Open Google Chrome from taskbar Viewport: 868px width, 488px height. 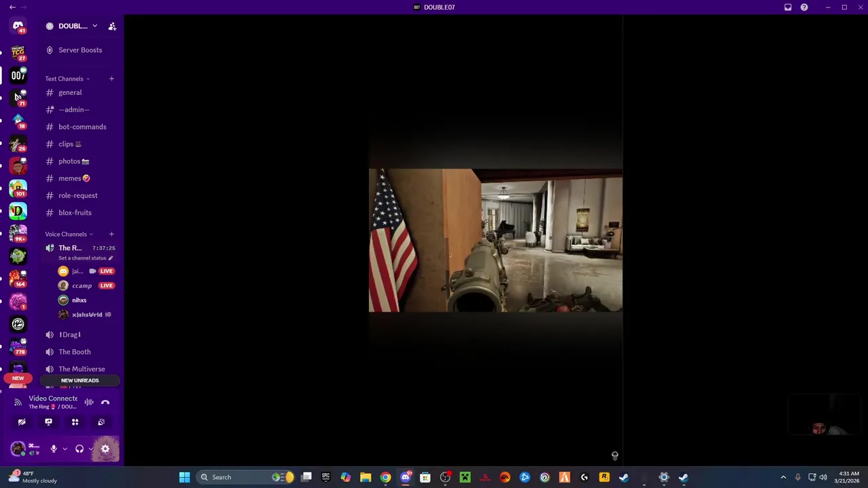click(x=385, y=477)
